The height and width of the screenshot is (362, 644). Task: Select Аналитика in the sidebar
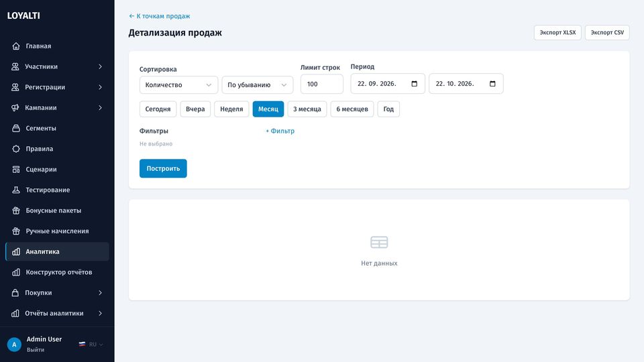(57, 251)
